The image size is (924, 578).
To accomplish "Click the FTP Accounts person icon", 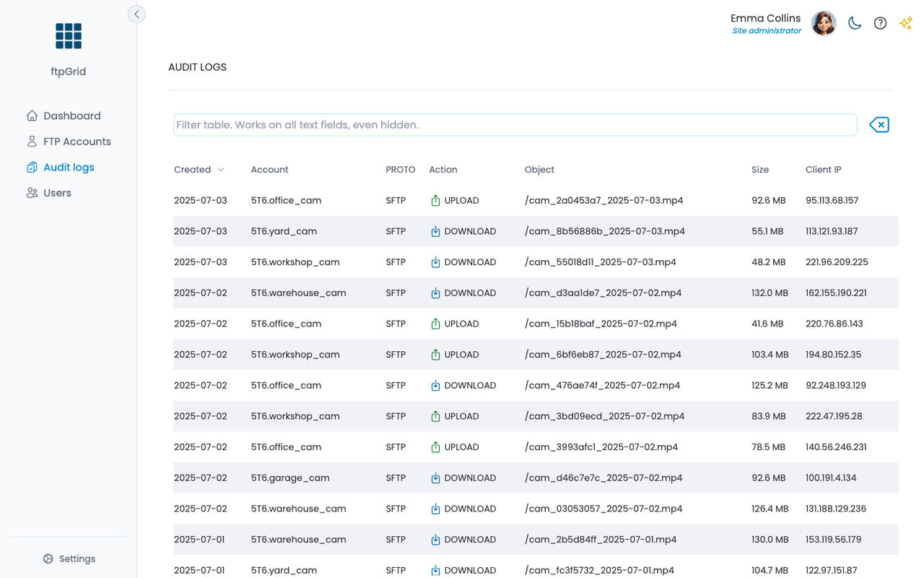I will click(32, 142).
